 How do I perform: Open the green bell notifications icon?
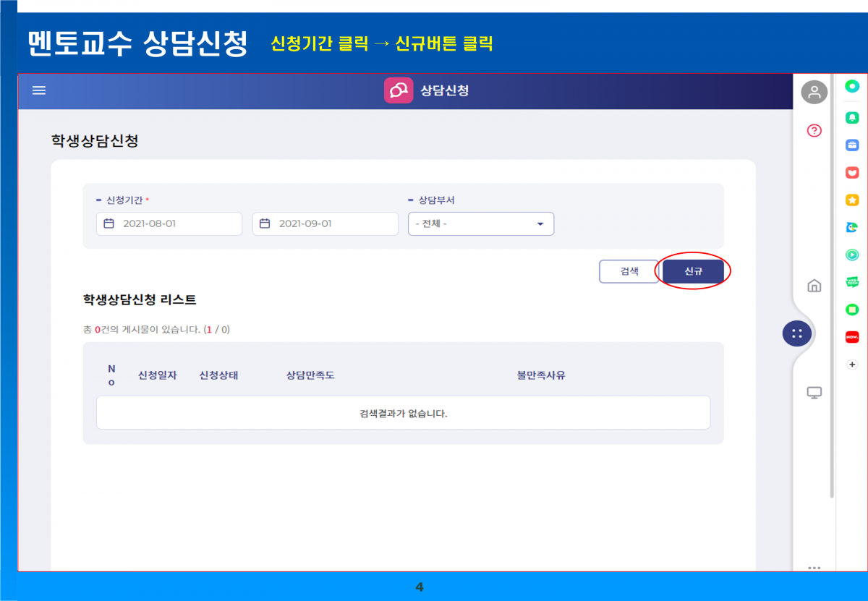[852, 117]
